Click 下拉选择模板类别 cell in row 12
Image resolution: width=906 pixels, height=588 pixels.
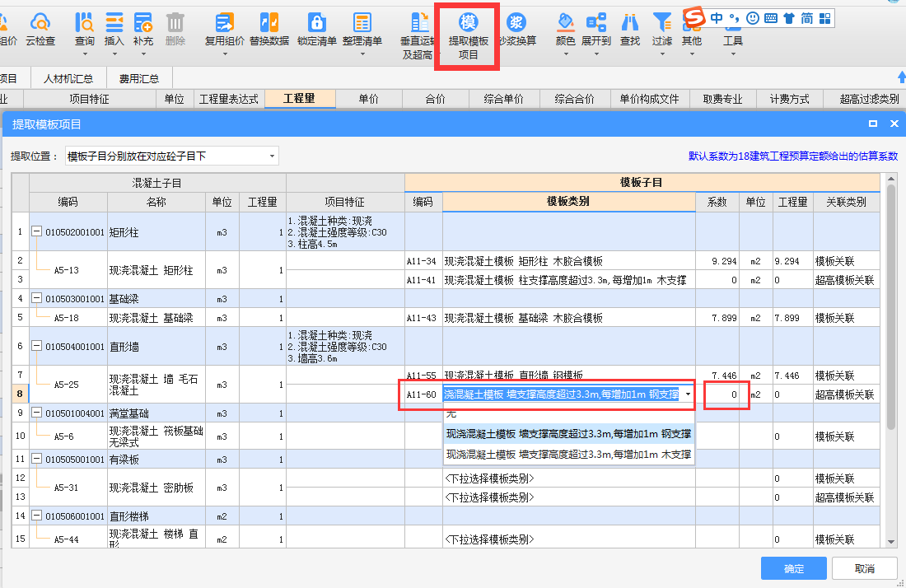pyautogui.click(x=568, y=478)
